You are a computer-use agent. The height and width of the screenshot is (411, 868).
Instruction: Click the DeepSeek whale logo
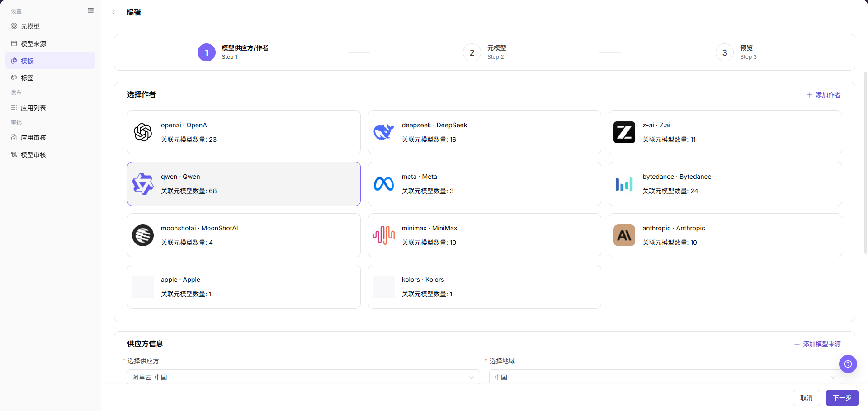[x=384, y=132]
